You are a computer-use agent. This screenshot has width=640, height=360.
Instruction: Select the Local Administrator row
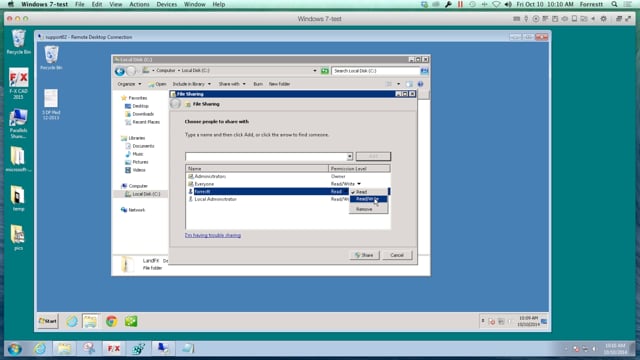click(267, 199)
